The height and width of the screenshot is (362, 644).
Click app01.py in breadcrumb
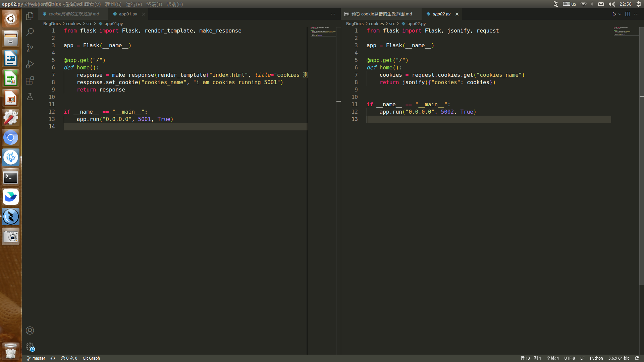pos(114,24)
